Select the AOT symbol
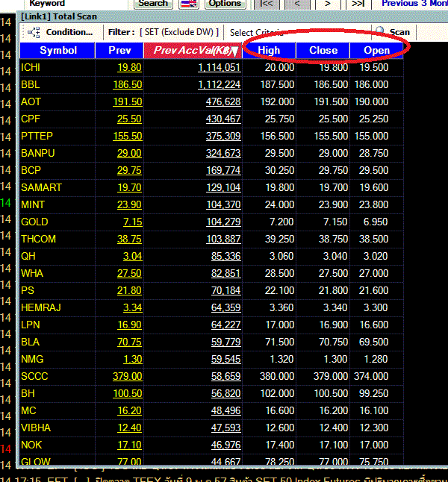This screenshot has height=482, width=448. click(x=31, y=101)
